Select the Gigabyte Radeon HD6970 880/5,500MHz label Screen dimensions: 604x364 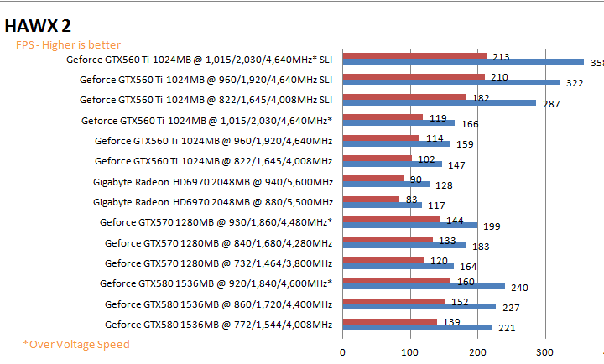click(x=213, y=202)
